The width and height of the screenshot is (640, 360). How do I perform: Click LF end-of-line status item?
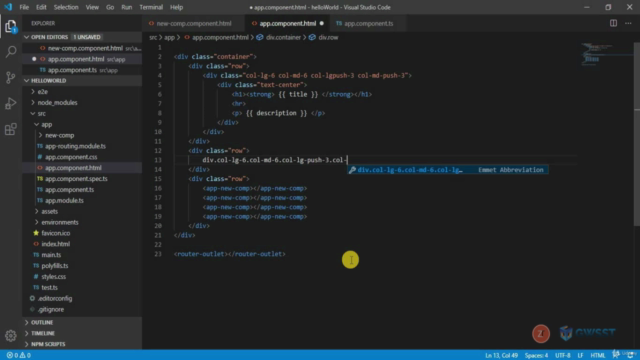click(580, 355)
